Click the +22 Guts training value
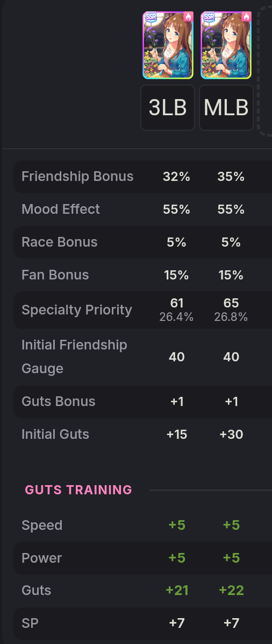The image size is (272, 644). click(x=231, y=590)
